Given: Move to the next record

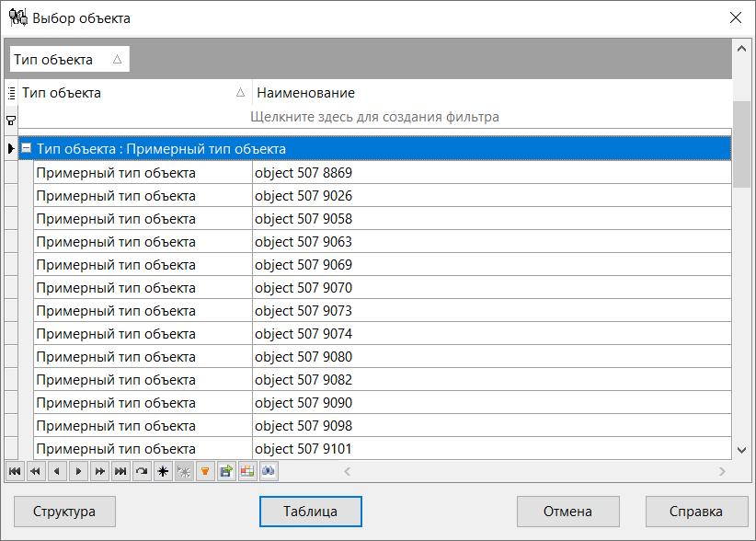Looking at the screenshot, I should 77,471.
